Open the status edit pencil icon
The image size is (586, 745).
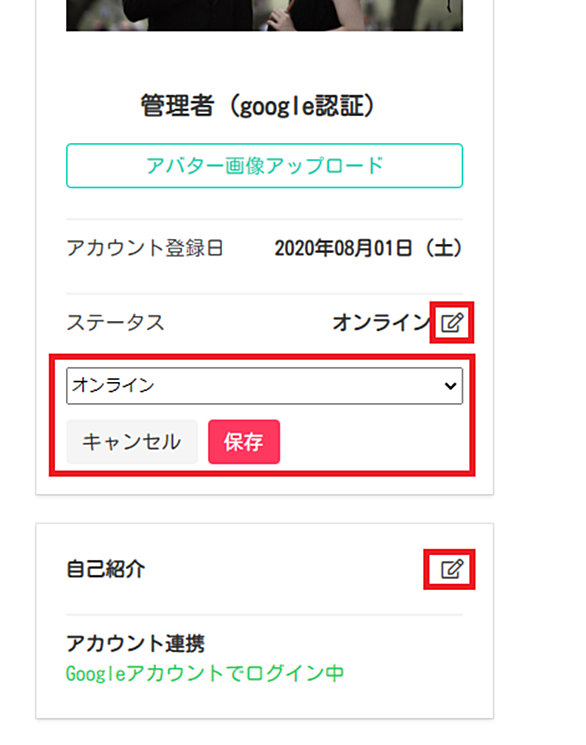452,323
